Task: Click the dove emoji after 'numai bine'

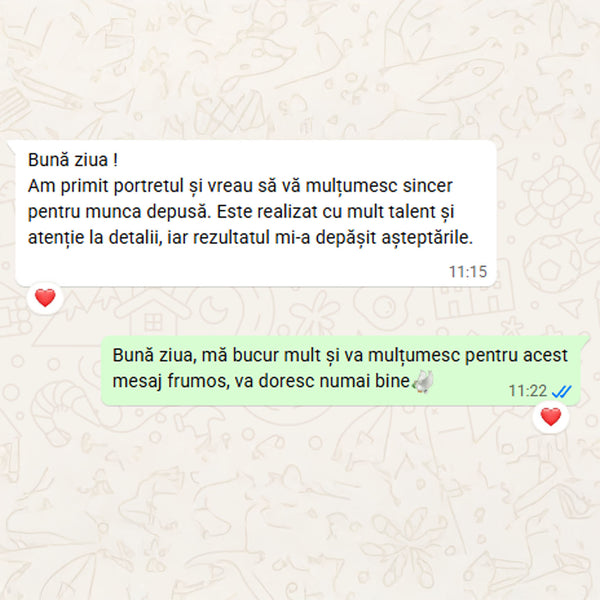Action: click(422, 381)
